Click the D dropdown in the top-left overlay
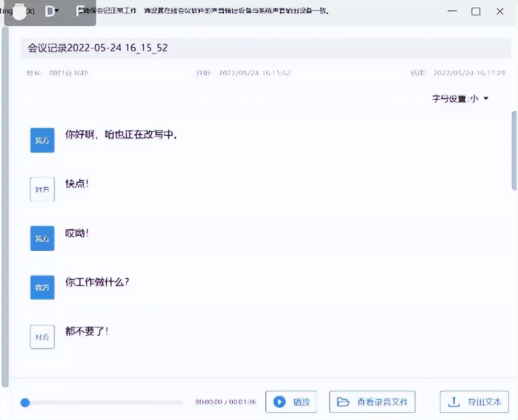This screenshot has height=420, width=518. 52,11
